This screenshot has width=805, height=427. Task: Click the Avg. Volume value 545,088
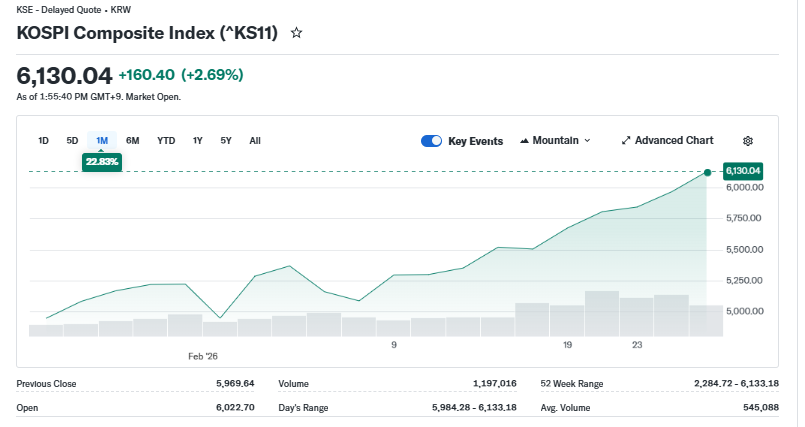(761, 407)
